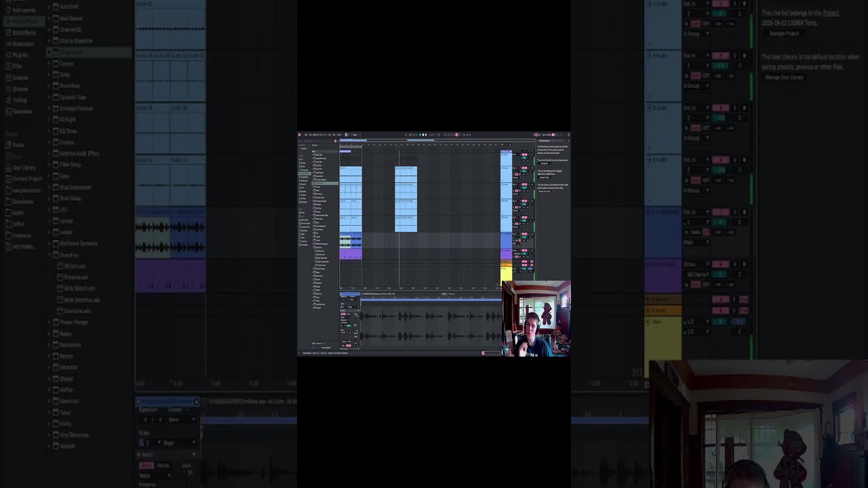Viewport: 868px width, 488px height.
Task: Select the Mild Overdrive.adv preset
Action: click(322, 262)
